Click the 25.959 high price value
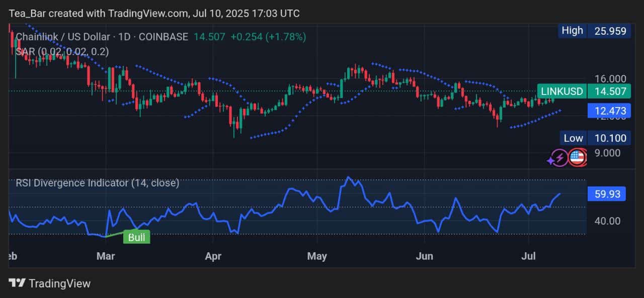The height and width of the screenshot is (298, 644). 609,31
